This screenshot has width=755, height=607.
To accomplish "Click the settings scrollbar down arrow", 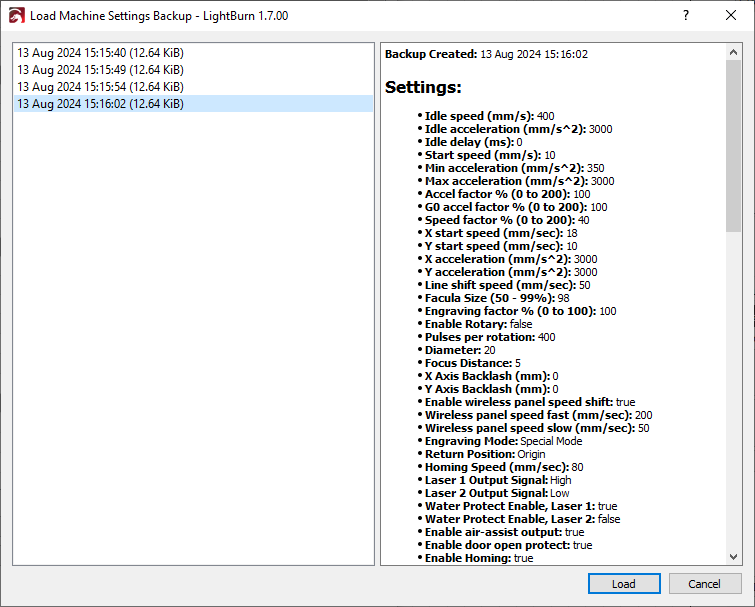I will [x=733, y=556].
